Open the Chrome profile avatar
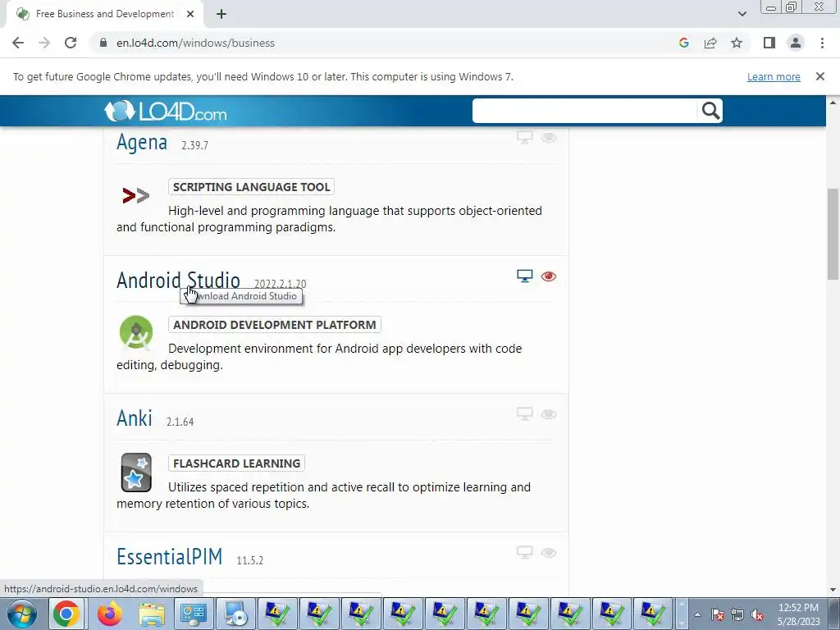840x630 pixels. click(x=796, y=43)
